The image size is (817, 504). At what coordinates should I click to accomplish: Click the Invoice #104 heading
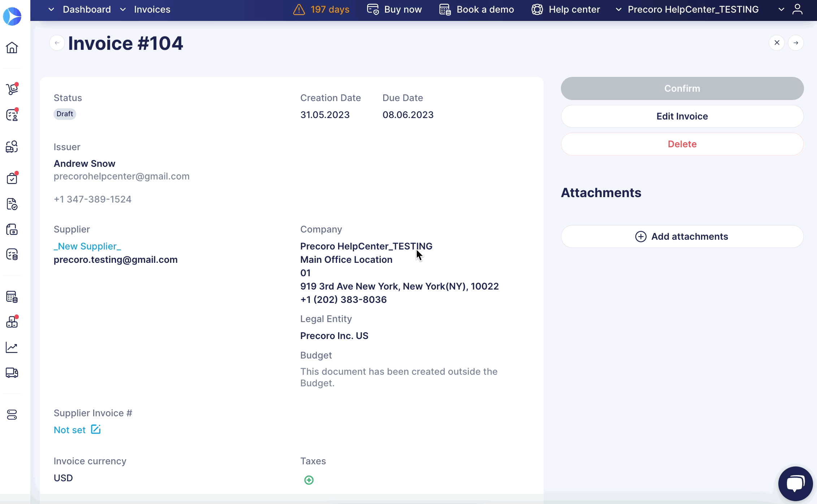pos(125,43)
